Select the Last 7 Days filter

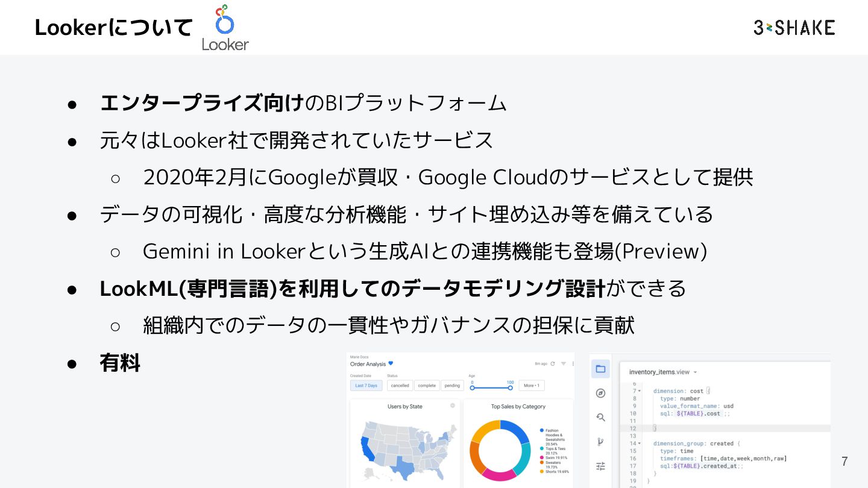[366, 386]
